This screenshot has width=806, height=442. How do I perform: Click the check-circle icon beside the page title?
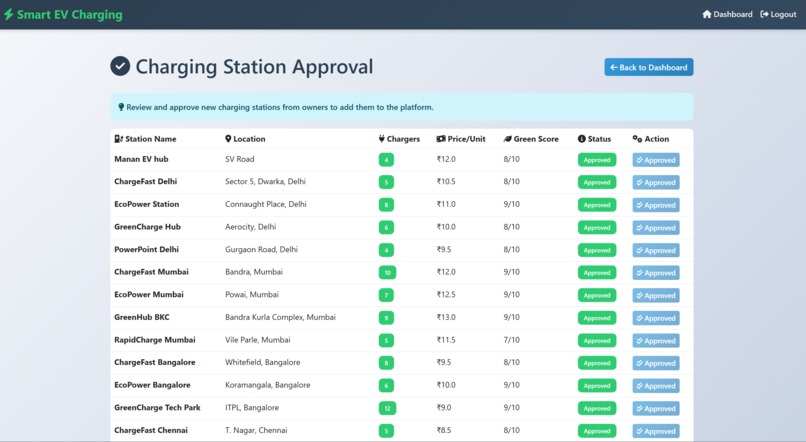[120, 66]
